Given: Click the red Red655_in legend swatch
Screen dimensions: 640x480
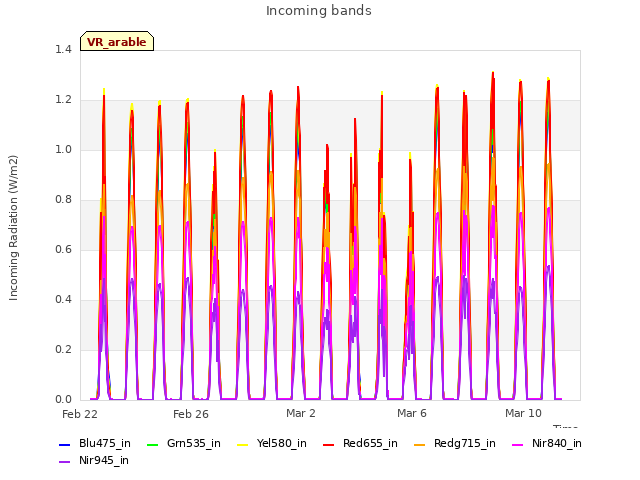Looking at the screenshot, I should 329,444.
